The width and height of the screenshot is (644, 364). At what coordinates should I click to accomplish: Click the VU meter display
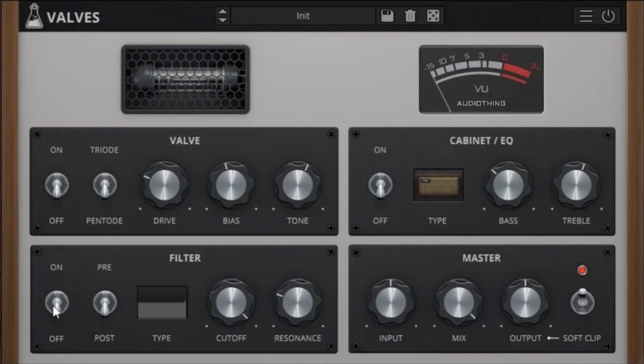[481, 79]
